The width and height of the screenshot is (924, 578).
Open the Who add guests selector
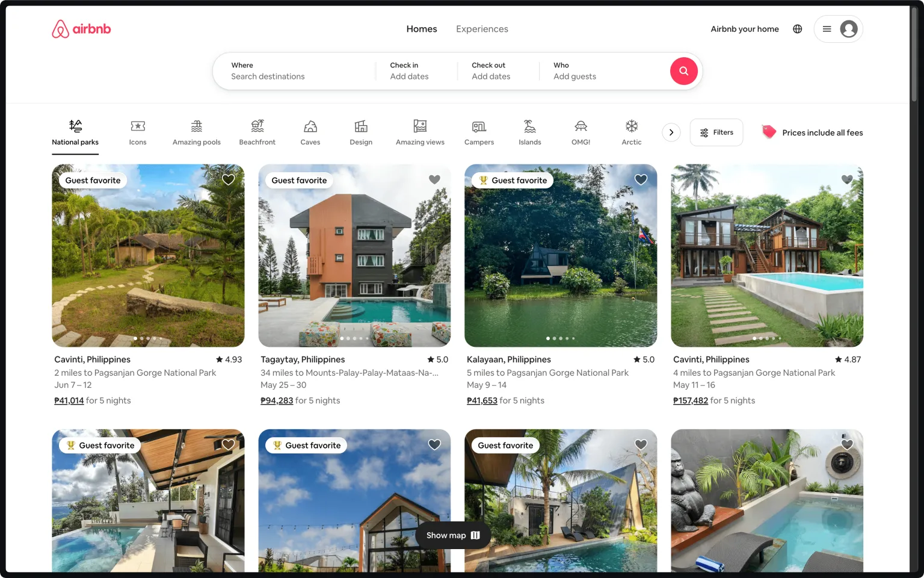tap(605, 71)
